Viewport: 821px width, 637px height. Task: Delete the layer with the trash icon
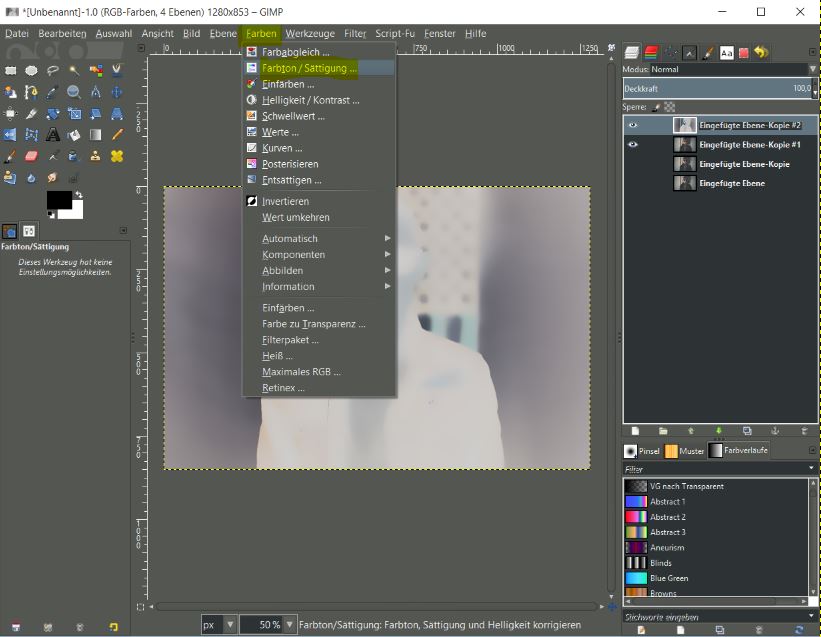pos(805,430)
